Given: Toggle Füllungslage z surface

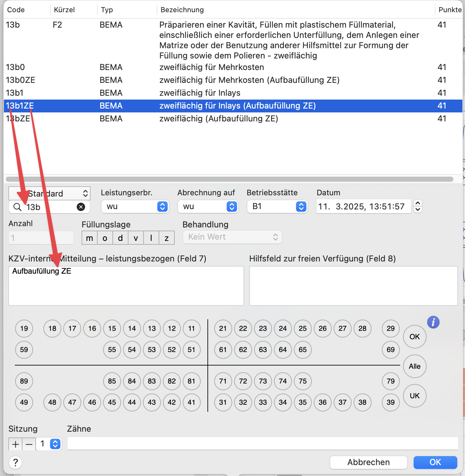Looking at the screenshot, I should coord(167,238).
